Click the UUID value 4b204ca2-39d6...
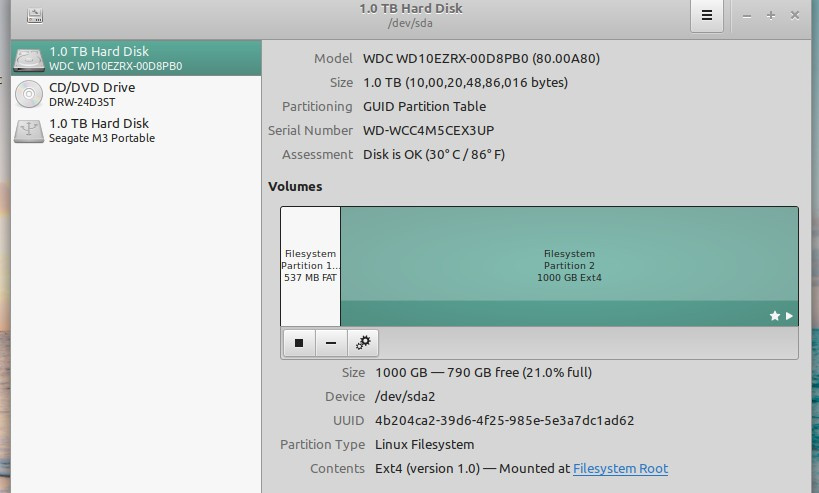Viewport: 819px width, 493px height. point(505,420)
